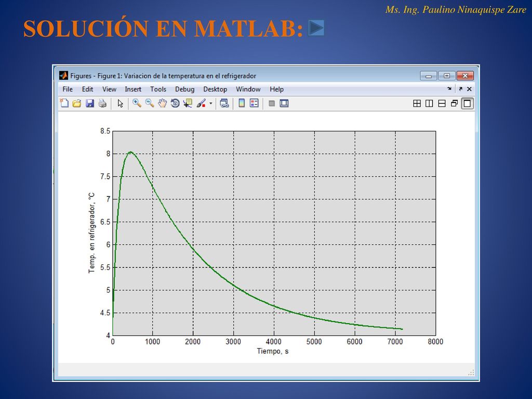
Task: Maximize figure with single-pane layout icon
Action: tap(467, 103)
